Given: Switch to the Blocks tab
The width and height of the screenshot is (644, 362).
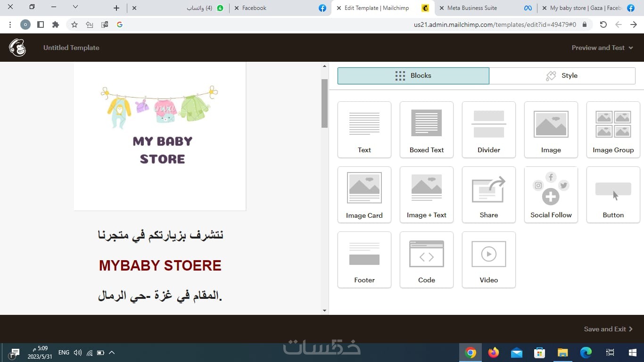Looking at the screenshot, I should (x=413, y=75).
